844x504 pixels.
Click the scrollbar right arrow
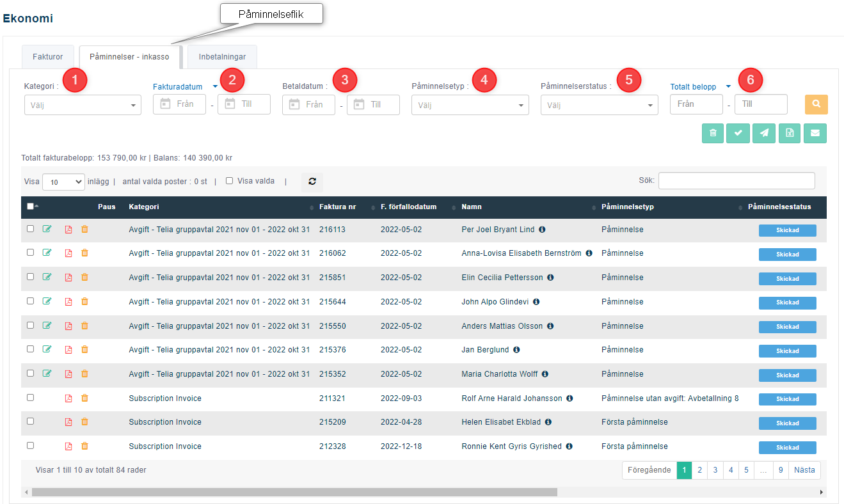point(822,492)
